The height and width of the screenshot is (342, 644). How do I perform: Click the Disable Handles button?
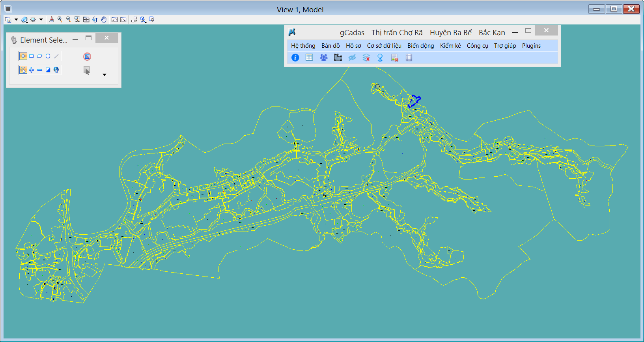pos(87,56)
